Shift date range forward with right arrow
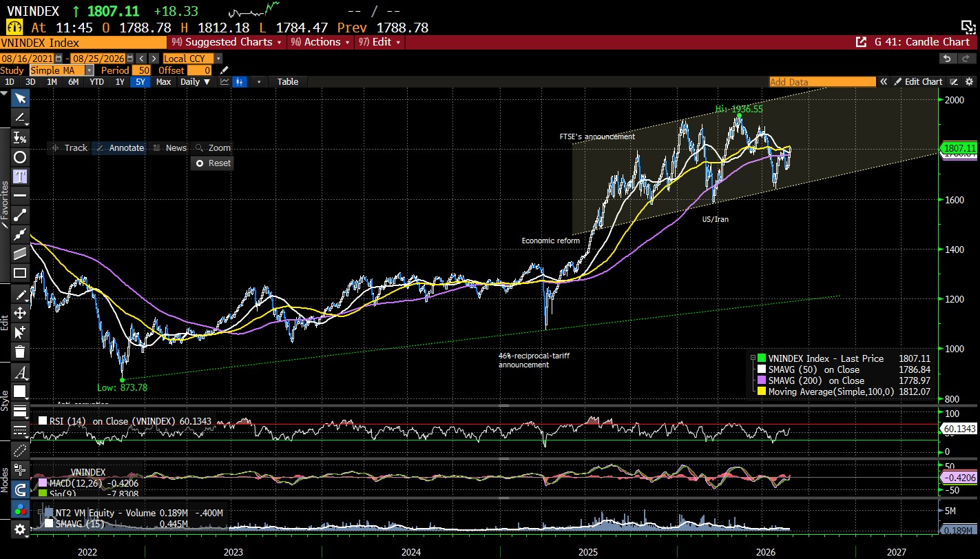 coord(153,59)
